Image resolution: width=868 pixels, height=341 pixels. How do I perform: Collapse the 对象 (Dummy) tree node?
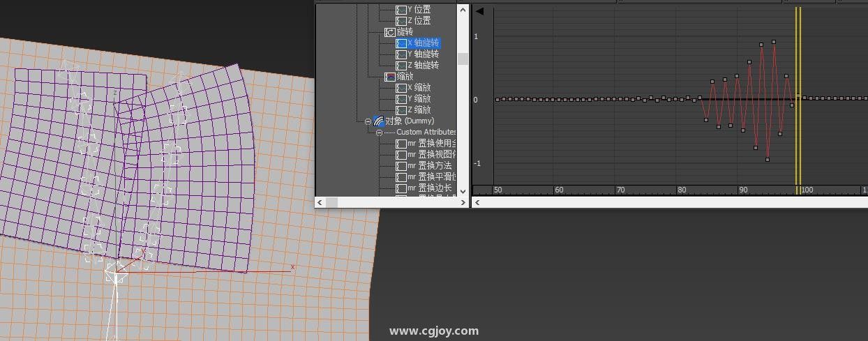368,121
